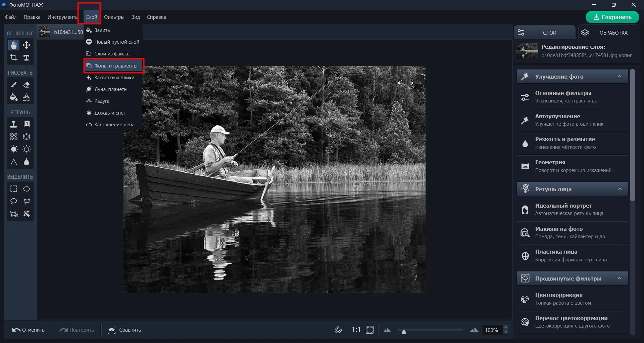This screenshot has width=644, height=343.
Task: Select the Brush drawing tool
Action: coord(14,85)
